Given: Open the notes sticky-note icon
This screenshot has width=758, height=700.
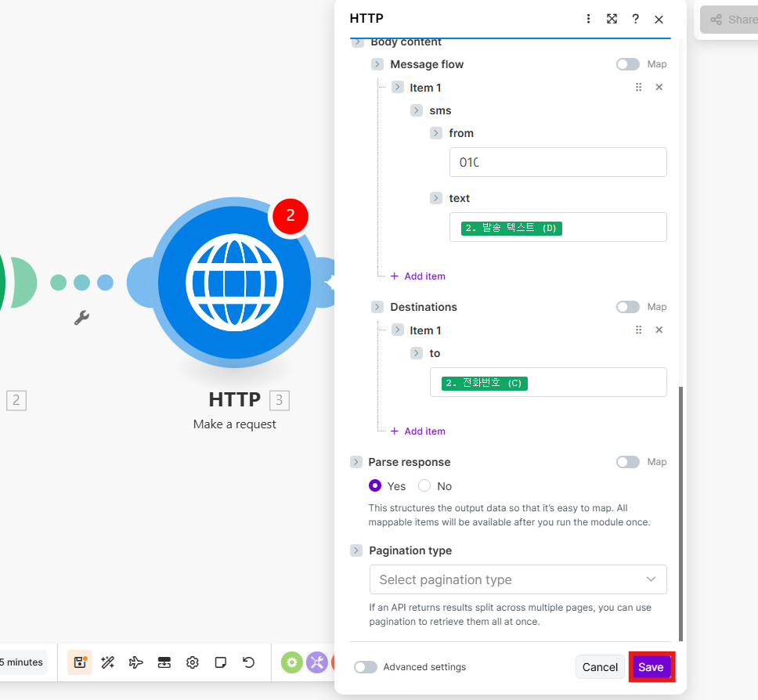Looking at the screenshot, I should [x=221, y=662].
